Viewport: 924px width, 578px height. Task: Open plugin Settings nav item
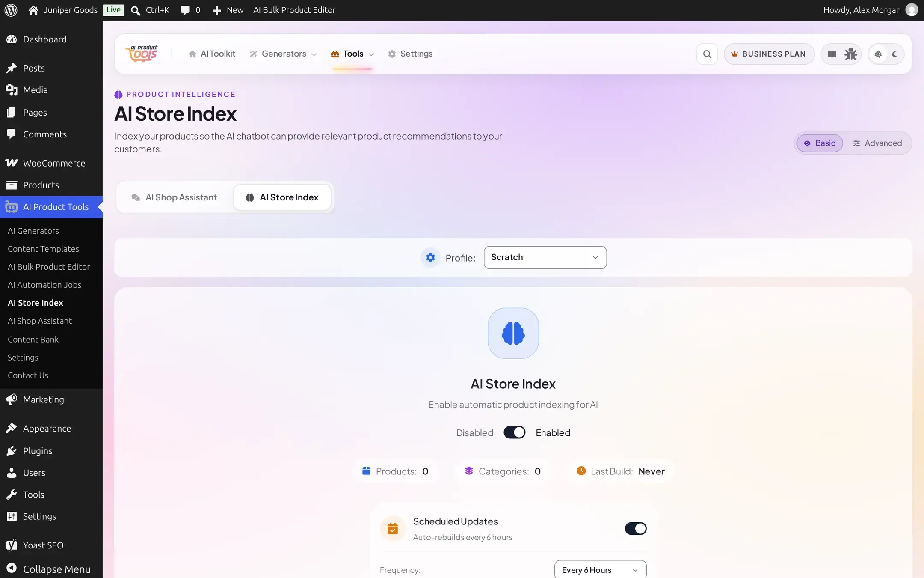(x=410, y=54)
